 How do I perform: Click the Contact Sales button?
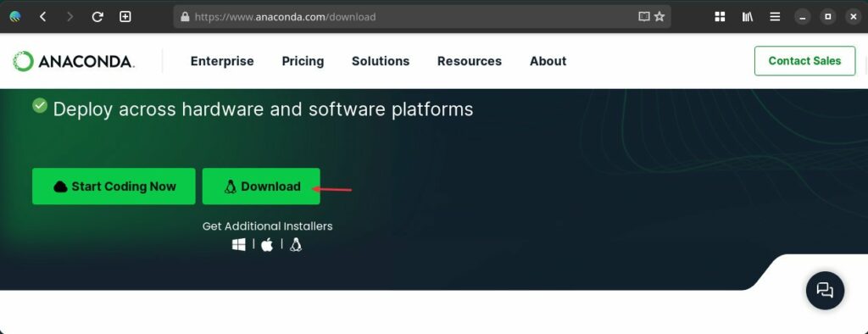(805, 61)
